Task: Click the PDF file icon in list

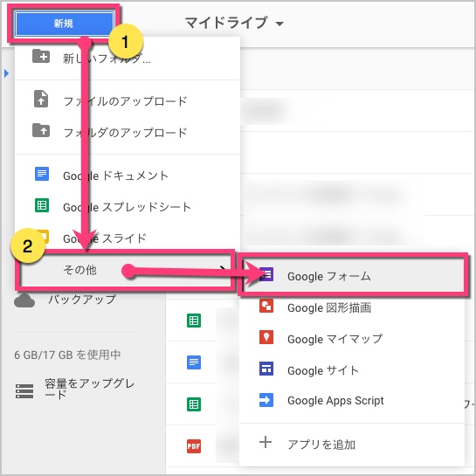Action: 194,446
